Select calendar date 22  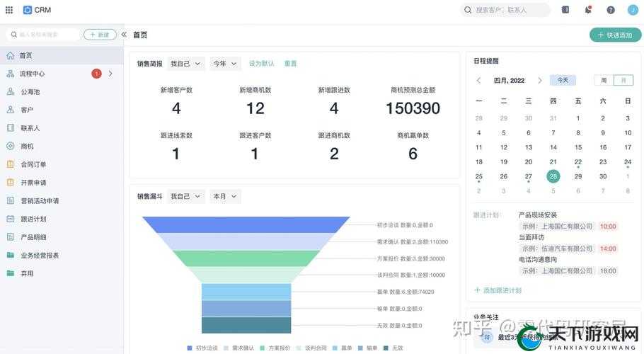578,162
